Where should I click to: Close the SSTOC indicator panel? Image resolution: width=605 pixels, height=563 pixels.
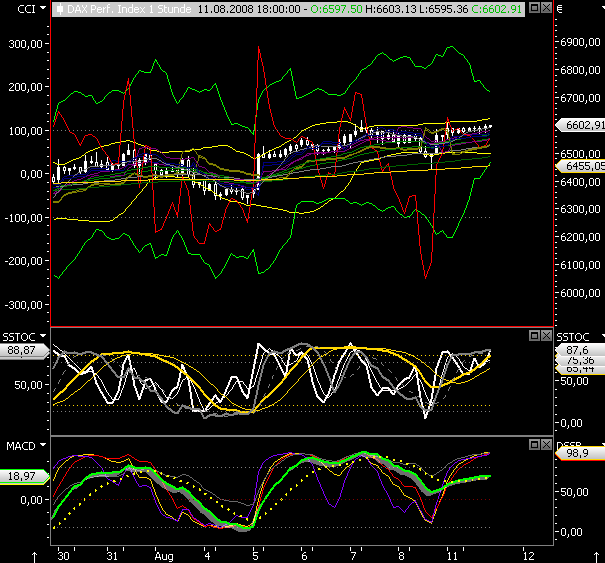tap(546, 336)
